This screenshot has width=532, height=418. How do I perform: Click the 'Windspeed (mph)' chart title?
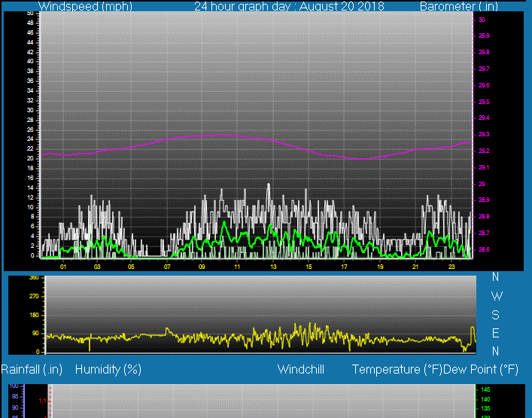[85, 6]
